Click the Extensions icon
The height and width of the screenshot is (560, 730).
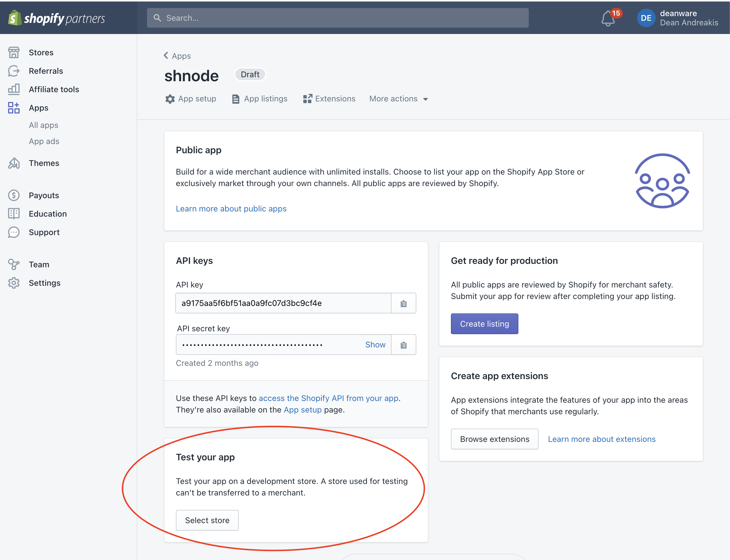[x=307, y=99]
